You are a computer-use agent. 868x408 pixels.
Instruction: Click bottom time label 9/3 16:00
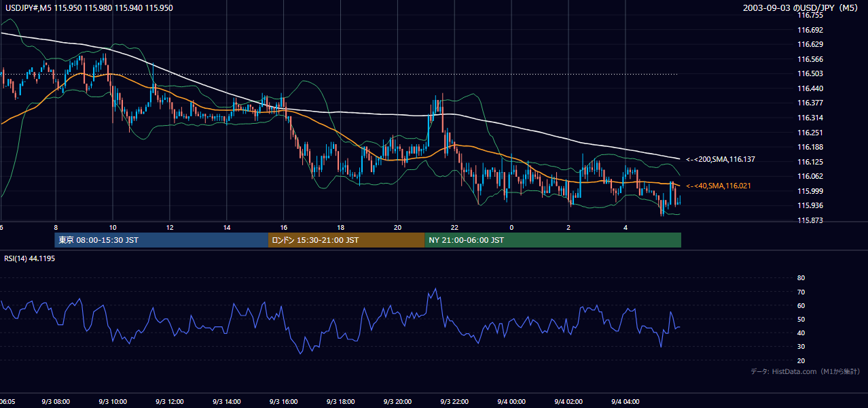pos(284,402)
